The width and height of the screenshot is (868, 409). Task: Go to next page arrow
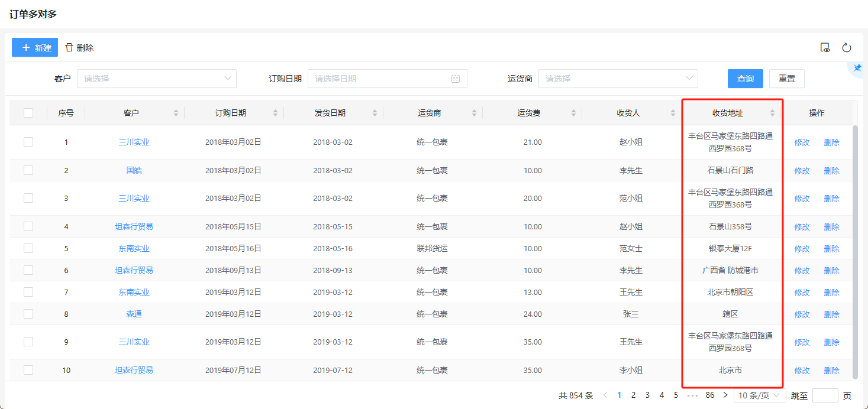[725, 395]
